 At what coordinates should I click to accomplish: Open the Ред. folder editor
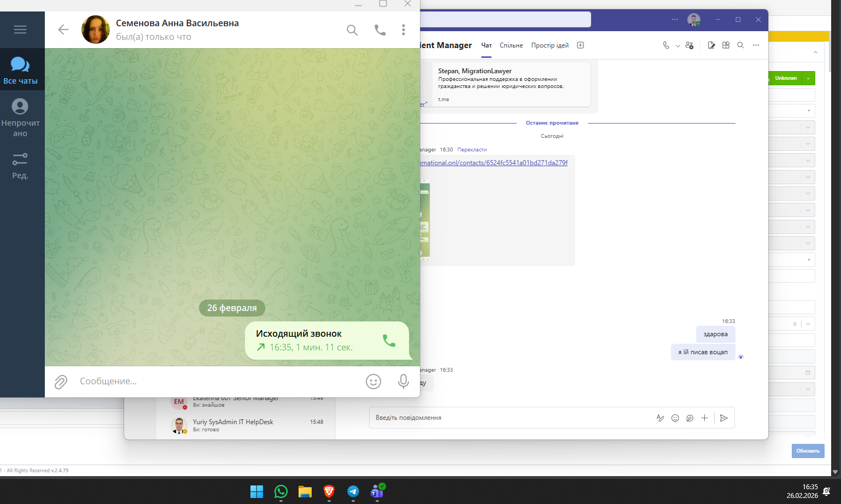[20, 166]
